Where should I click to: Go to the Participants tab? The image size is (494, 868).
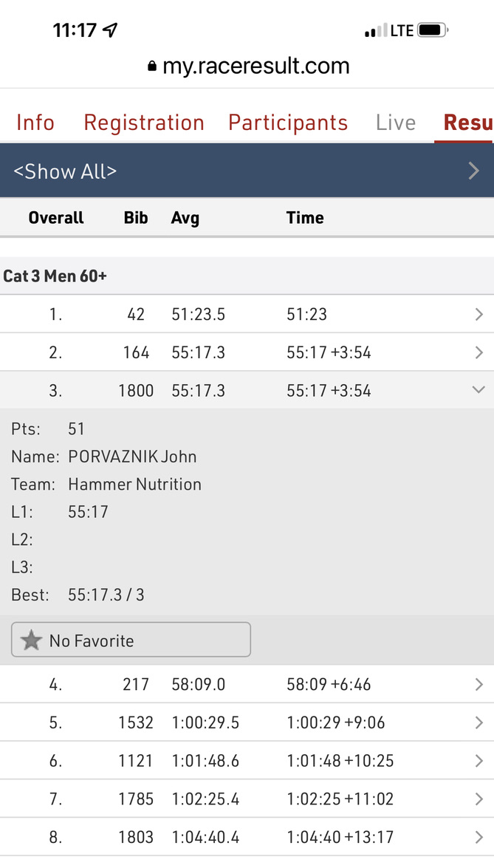click(288, 123)
